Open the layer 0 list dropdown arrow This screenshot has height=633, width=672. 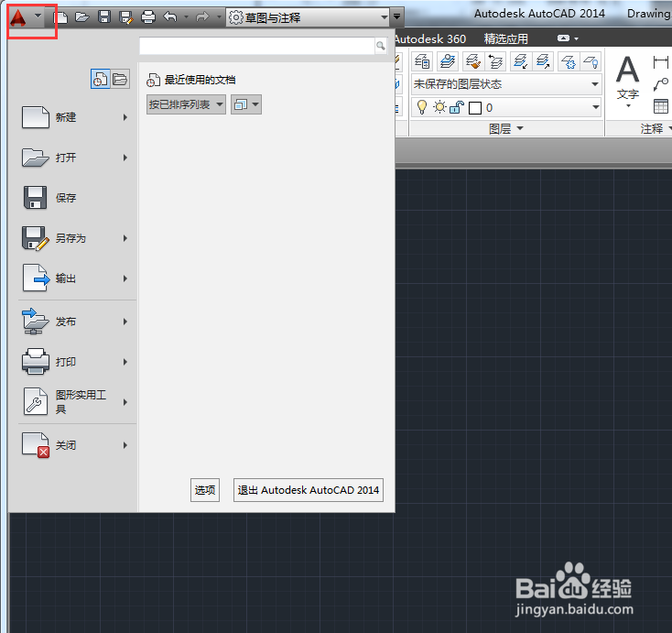tap(596, 107)
